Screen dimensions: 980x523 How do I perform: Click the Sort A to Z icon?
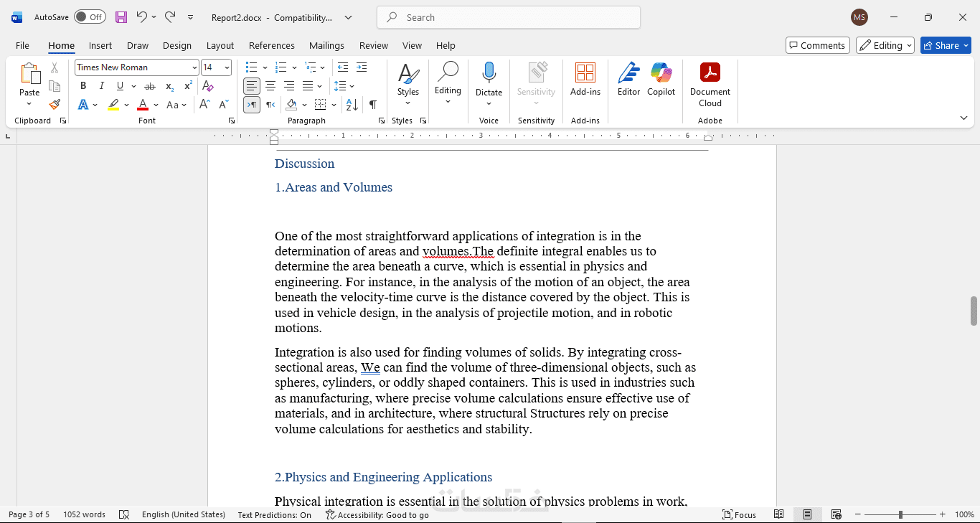coord(352,105)
